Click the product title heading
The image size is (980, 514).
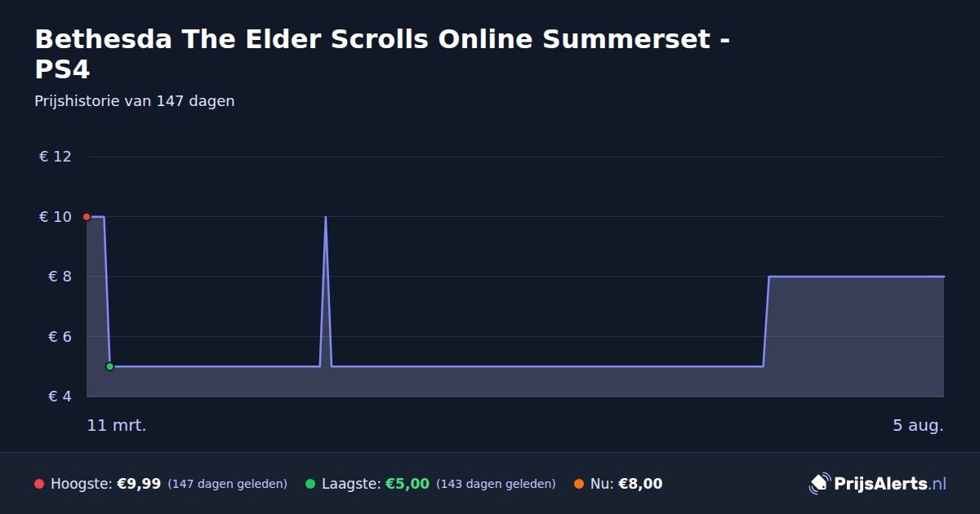382,54
